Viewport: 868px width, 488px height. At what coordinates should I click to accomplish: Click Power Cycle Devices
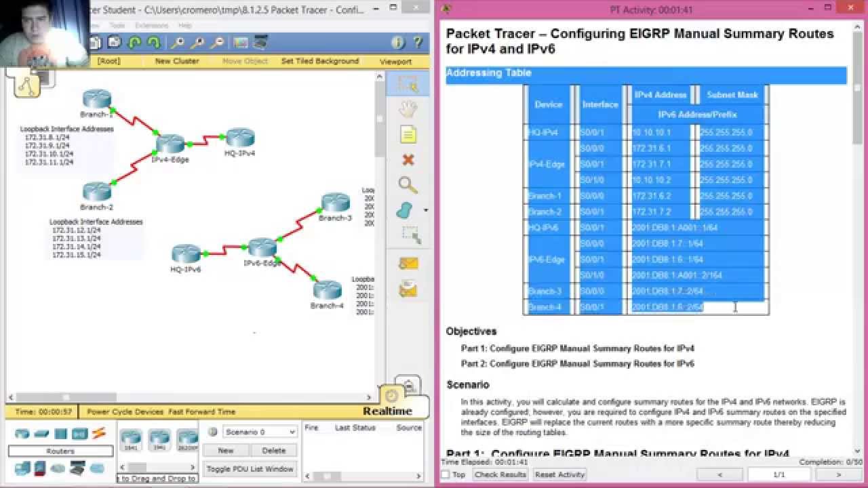(x=125, y=411)
